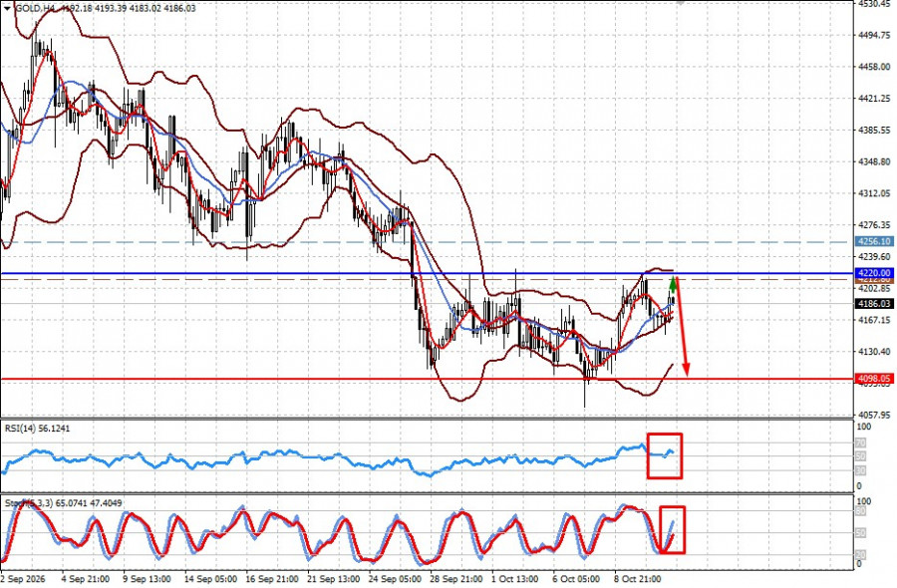Open the chart menu arrow beside GOLD,H4
The image size is (897, 588).
click(7, 9)
